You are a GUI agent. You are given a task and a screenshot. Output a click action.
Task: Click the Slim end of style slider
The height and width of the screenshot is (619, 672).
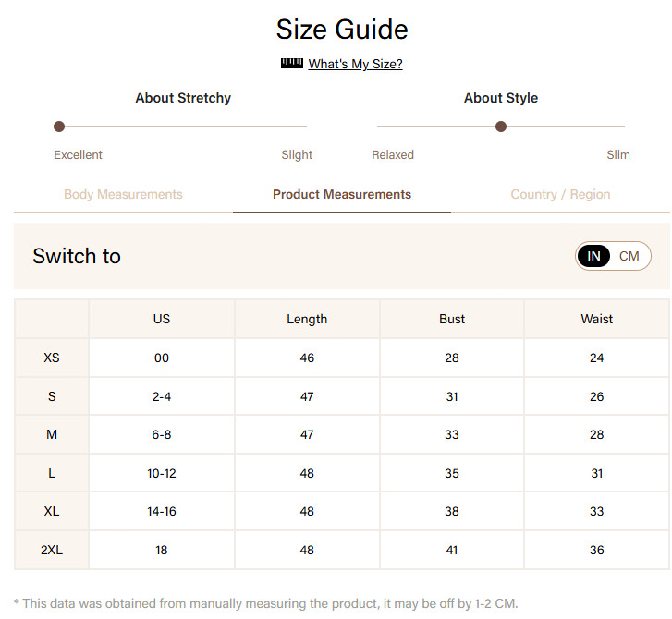pos(618,154)
